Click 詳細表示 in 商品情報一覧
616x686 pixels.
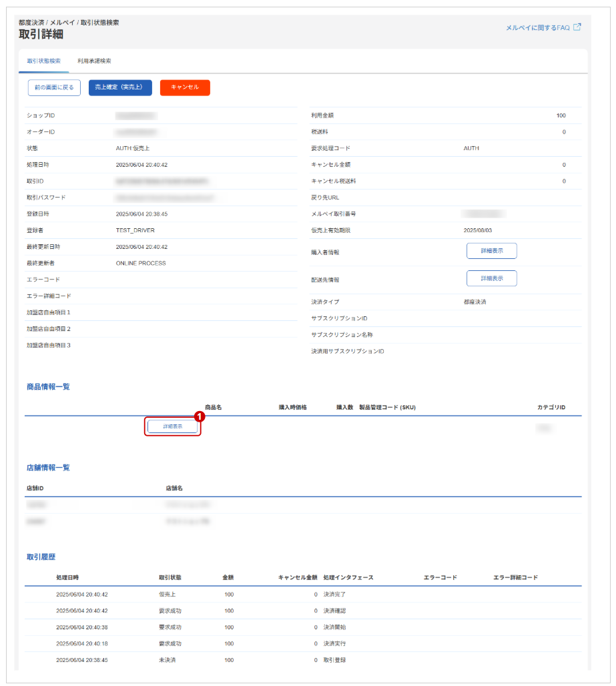pyautogui.click(x=172, y=426)
